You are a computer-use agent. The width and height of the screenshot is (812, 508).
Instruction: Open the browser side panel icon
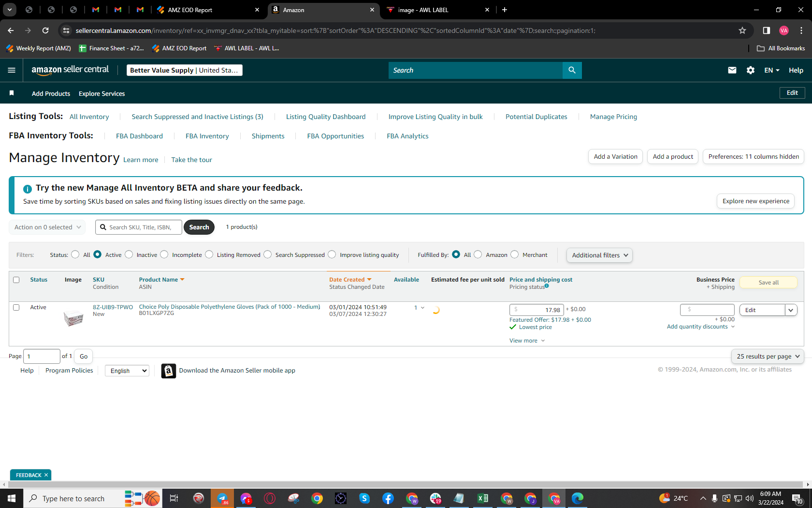[766, 30]
